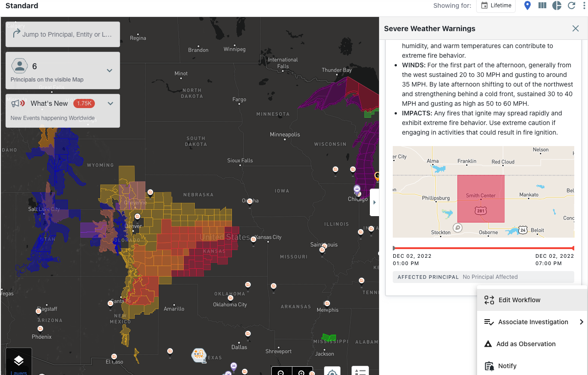Select the event marker at Kansas City
The image size is (588, 375).
coord(253,240)
